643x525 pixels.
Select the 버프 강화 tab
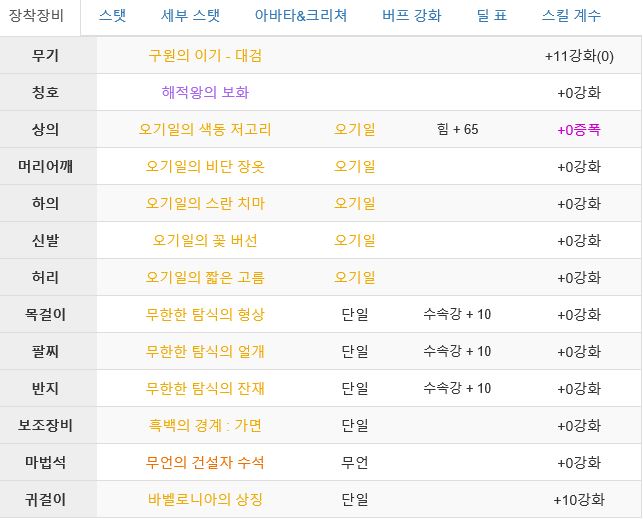pos(411,16)
